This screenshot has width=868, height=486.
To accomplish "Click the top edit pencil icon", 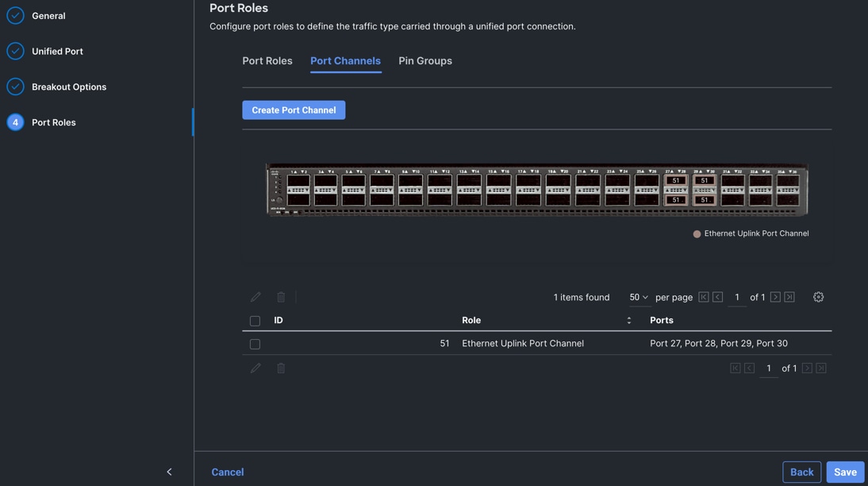I will coord(255,297).
